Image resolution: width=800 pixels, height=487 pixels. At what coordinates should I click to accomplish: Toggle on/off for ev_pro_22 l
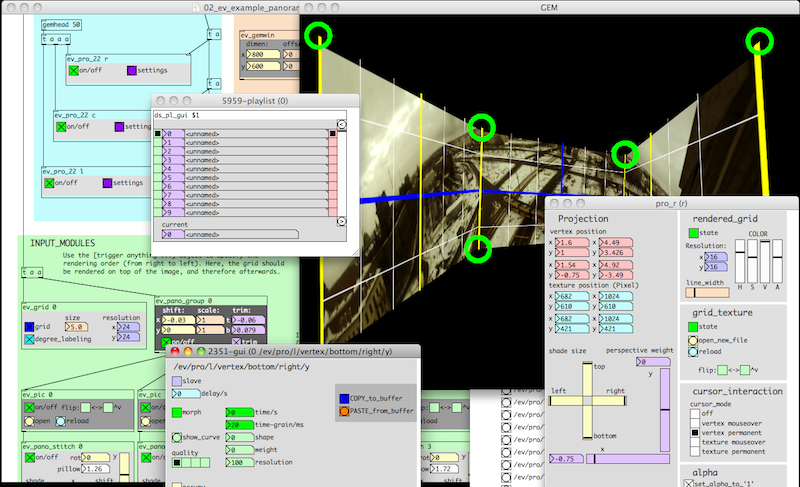click(49, 183)
